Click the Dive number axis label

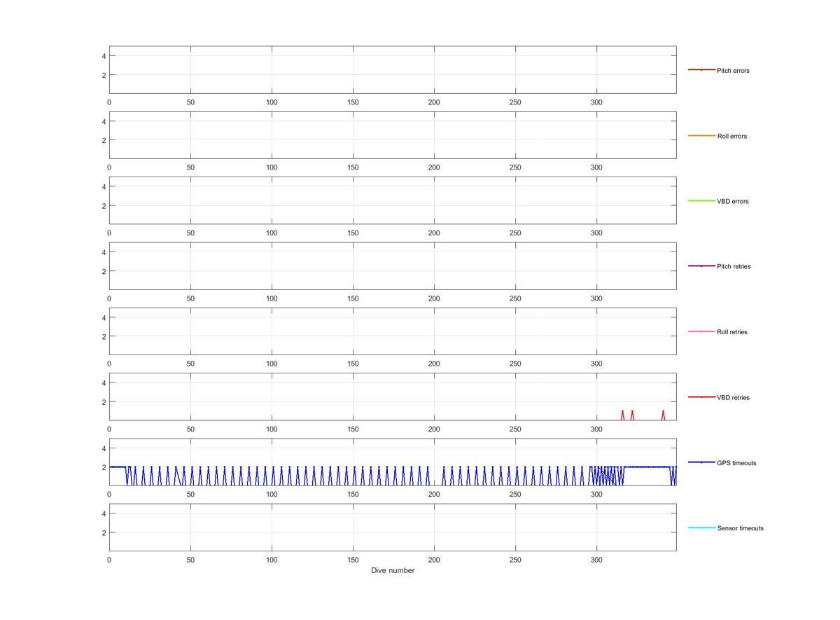tap(393, 570)
